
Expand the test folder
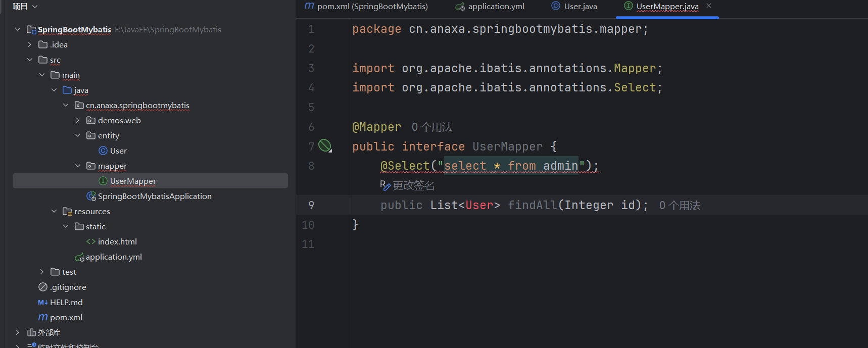click(42, 272)
